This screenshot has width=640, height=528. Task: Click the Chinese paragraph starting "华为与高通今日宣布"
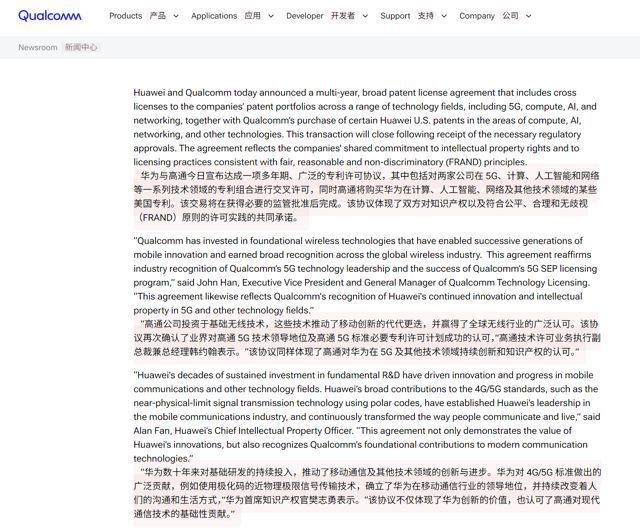point(366,197)
